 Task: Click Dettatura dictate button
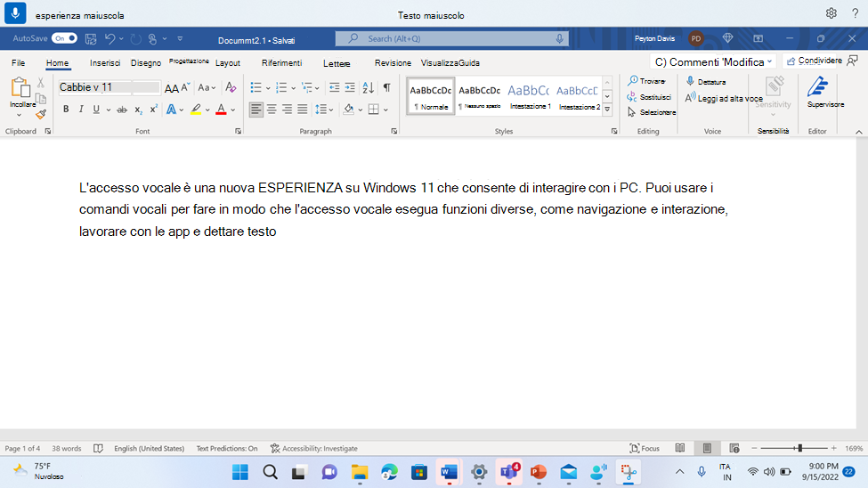point(706,81)
